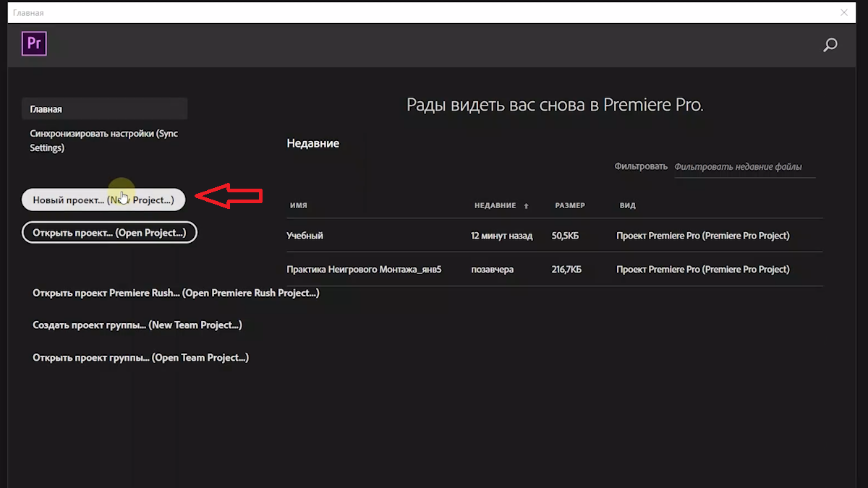
Task: Focus the Фильтровать недавние файлы field
Action: click(x=744, y=167)
